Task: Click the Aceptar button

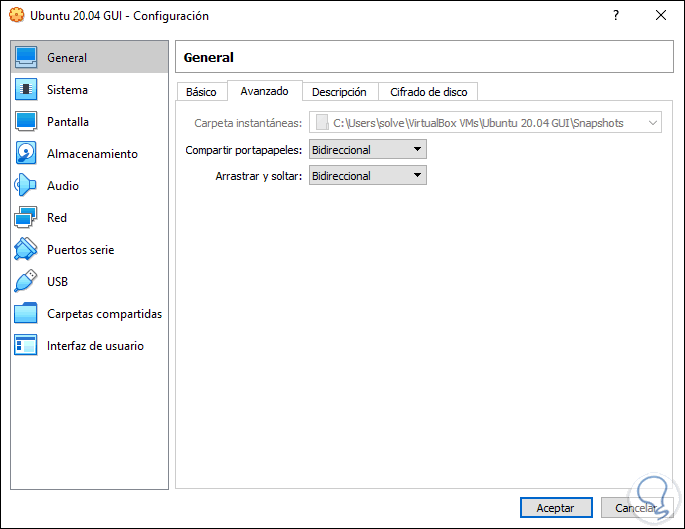Action: click(556, 508)
